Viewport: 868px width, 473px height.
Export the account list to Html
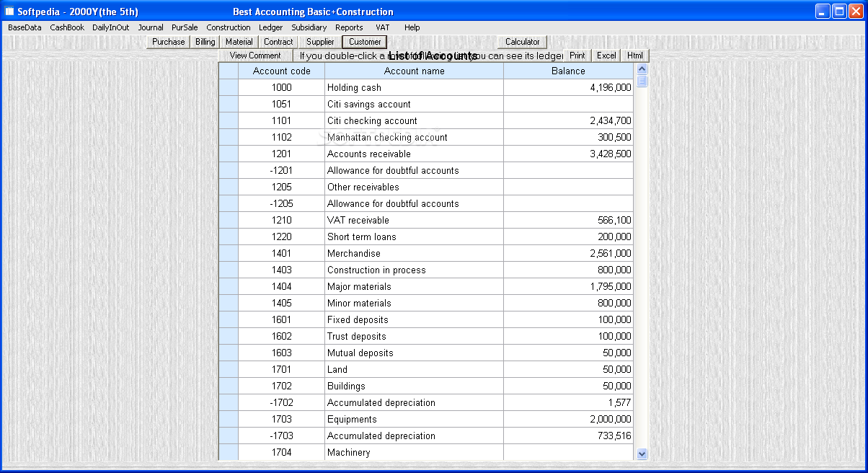(635, 56)
